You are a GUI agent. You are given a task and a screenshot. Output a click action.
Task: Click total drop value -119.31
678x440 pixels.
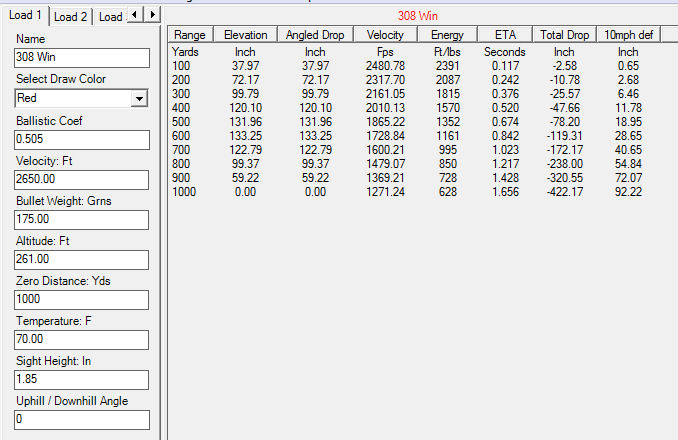point(565,136)
